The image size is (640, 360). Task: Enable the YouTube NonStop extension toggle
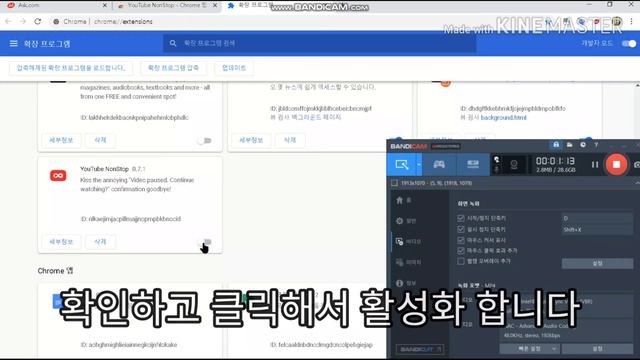(x=205, y=242)
